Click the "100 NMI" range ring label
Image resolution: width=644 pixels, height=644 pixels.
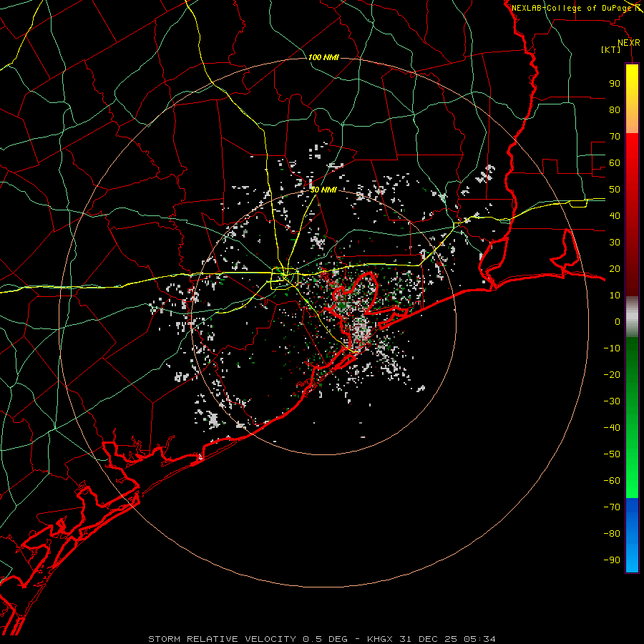pyautogui.click(x=323, y=57)
